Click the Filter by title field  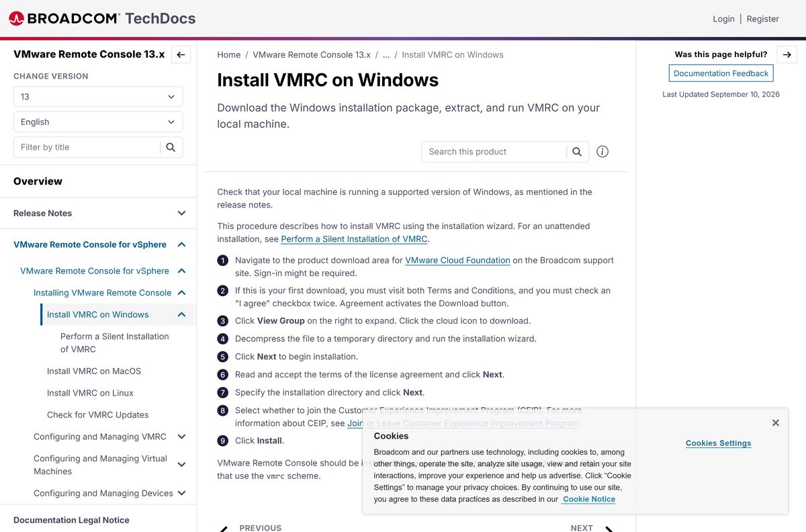pos(87,147)
